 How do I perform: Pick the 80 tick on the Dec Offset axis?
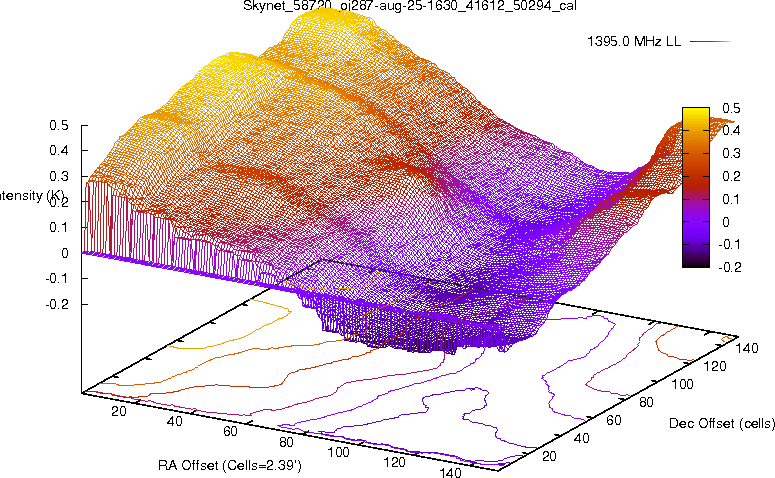tap(646, 402)
